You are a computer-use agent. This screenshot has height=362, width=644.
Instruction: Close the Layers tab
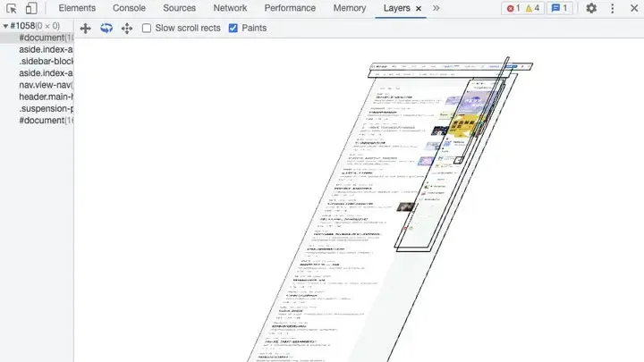(419, 9)
